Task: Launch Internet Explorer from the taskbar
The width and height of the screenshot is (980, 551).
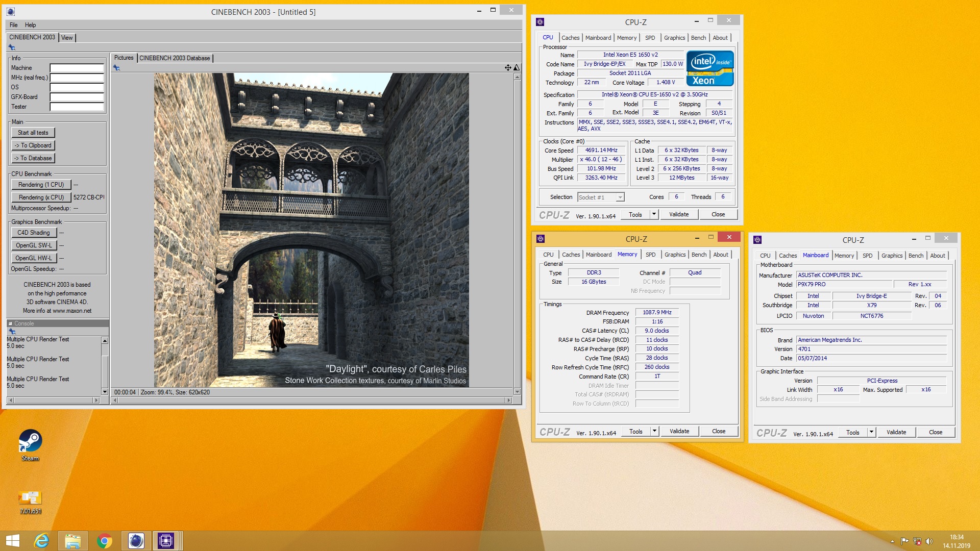Action: point(41,541)
